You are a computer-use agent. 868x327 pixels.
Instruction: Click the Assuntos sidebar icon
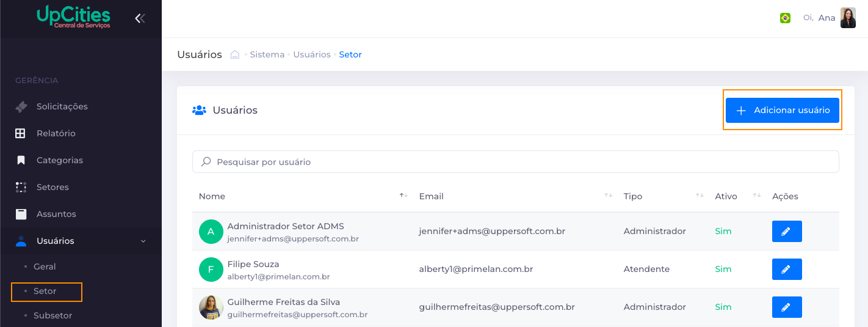[21, 214]
